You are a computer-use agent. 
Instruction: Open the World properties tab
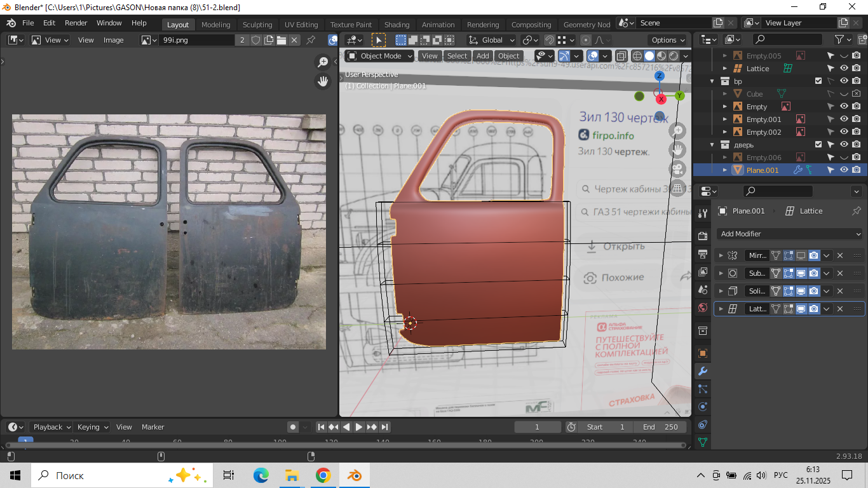click(703, 308)
